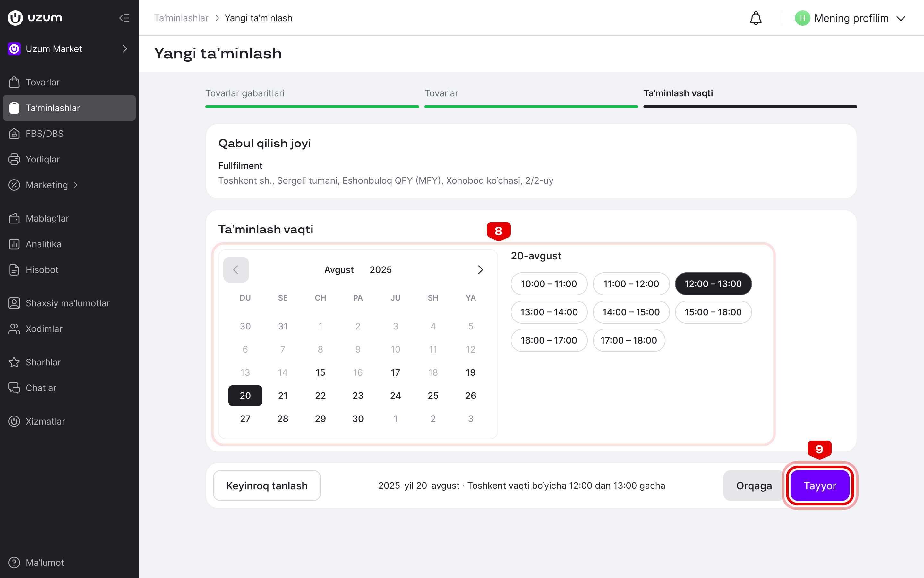The image size is (924, 578).
Task: Collapse the sidebar with the menu-fold icon
Action: [124, 18]
